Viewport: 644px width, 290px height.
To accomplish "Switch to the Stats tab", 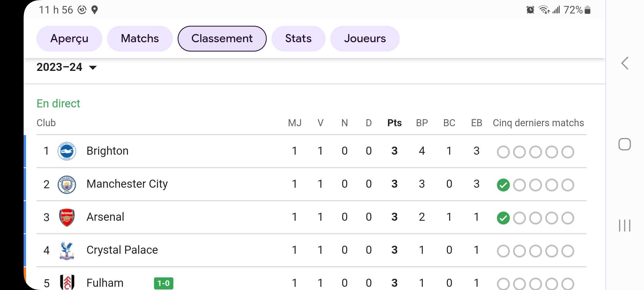I will point(298,39).
